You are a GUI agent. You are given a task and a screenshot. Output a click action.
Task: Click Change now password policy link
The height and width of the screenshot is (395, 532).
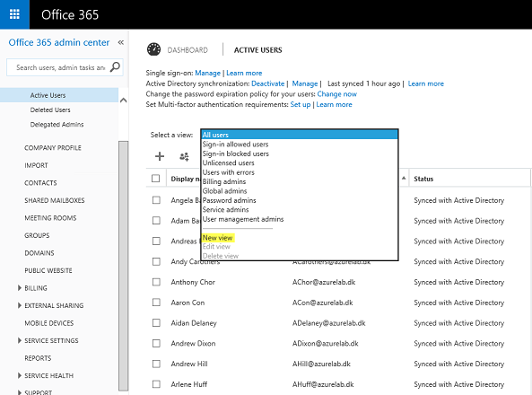coord(337,94)
